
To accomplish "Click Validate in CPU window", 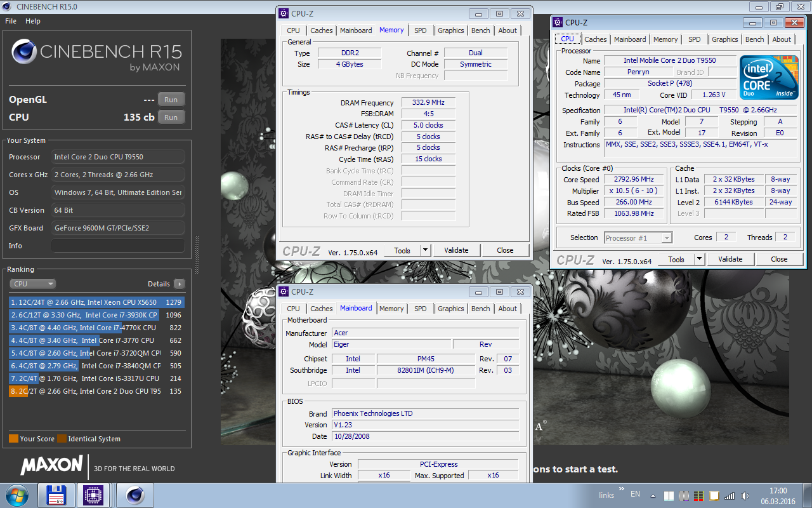I will (730, 259).
